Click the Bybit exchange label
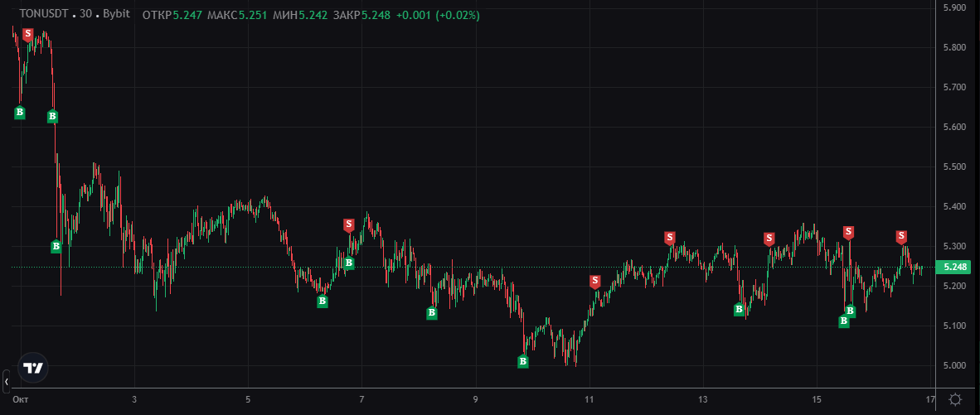Viewport: 980px width, 415px height. 115,14
